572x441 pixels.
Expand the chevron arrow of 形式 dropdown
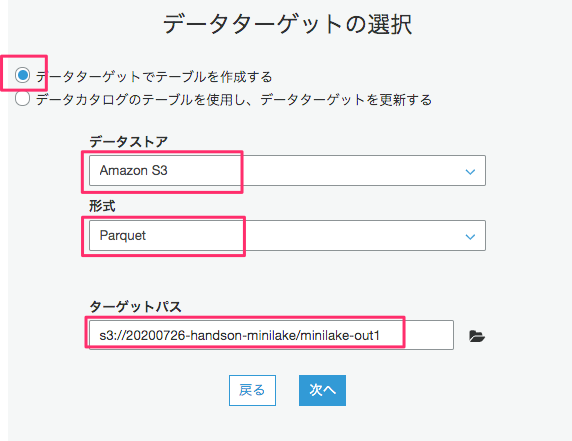470,237
